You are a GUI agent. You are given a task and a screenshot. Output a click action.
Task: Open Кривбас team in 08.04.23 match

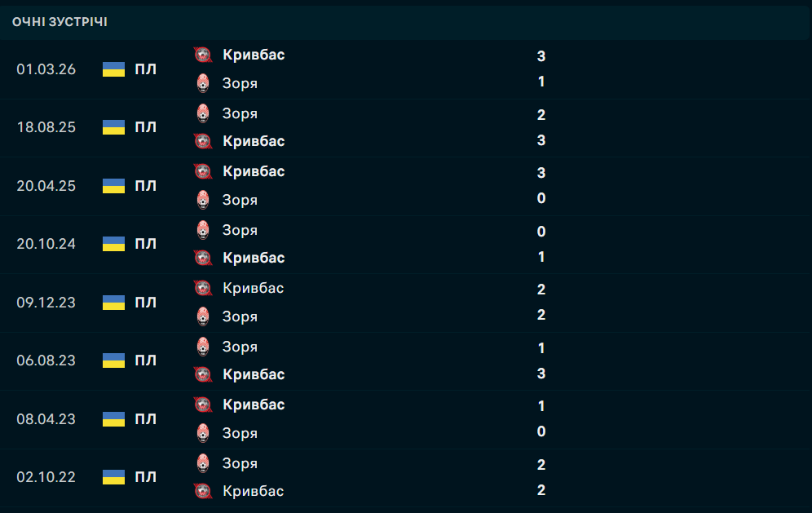pos(254,405)
